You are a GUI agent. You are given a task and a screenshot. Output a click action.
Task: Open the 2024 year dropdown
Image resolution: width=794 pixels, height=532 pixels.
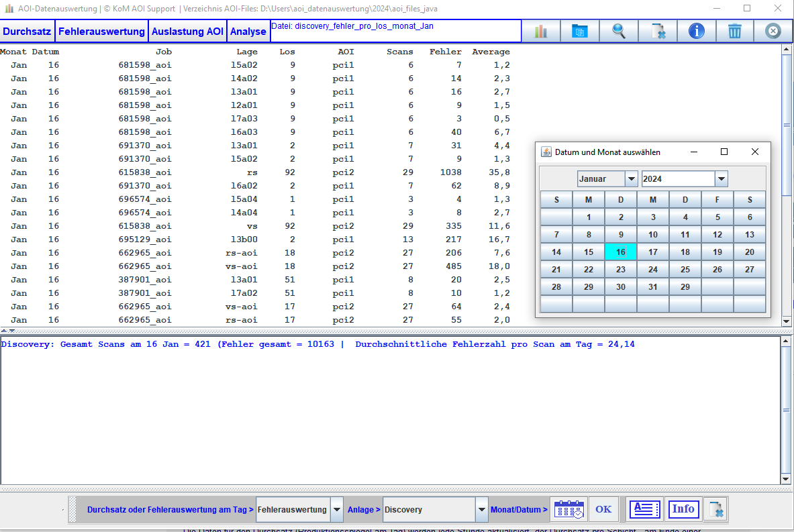[x=721, y=178]
